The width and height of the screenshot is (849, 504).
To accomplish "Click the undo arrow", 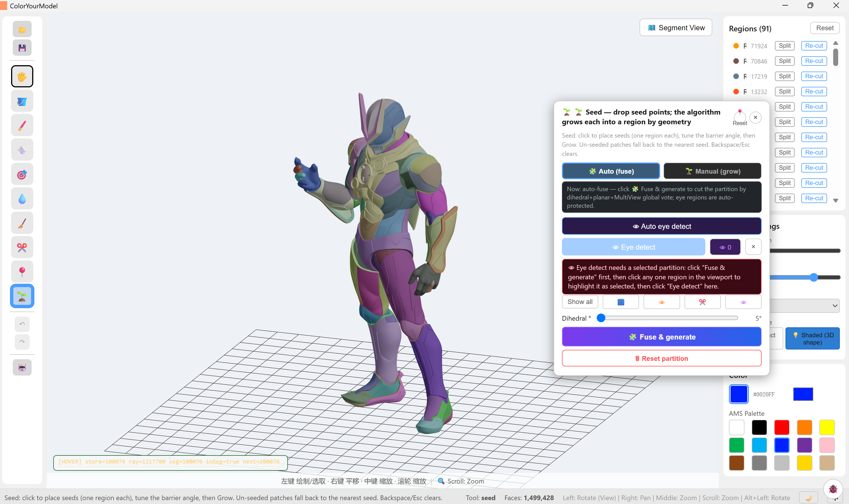I will (x=22, y=324).
